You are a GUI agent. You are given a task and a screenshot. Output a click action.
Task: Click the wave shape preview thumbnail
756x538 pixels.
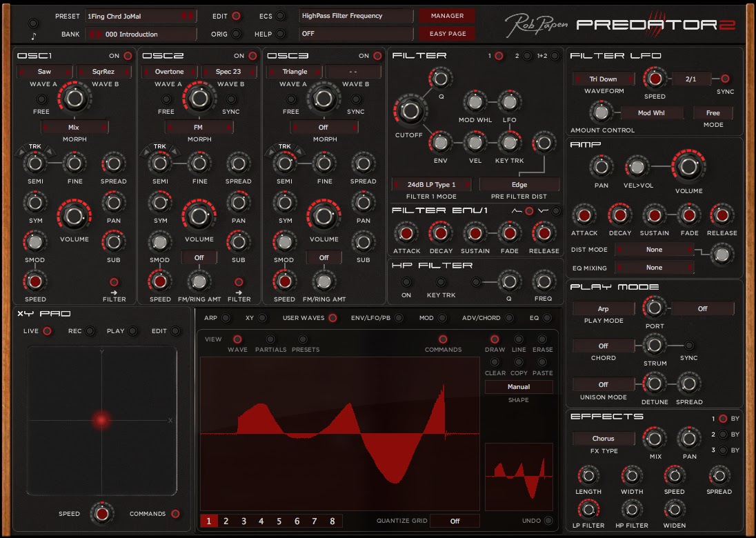[x=519, y=477]
